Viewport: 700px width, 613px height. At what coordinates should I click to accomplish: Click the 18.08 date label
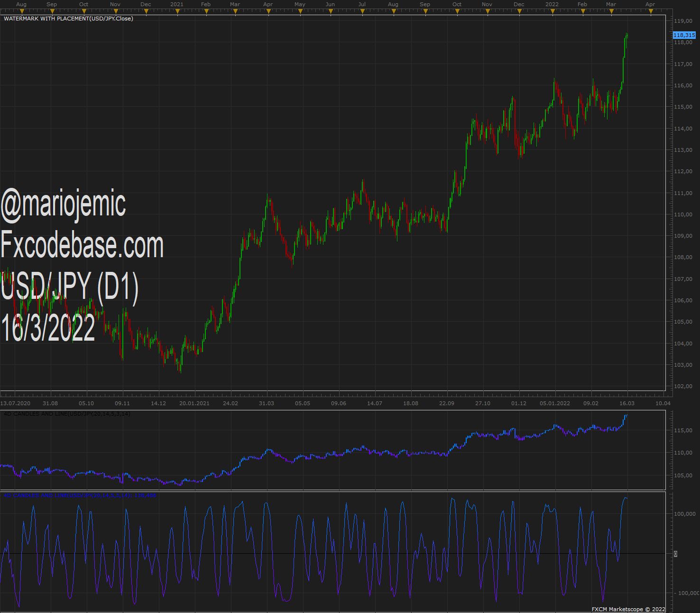coord(411,403)
